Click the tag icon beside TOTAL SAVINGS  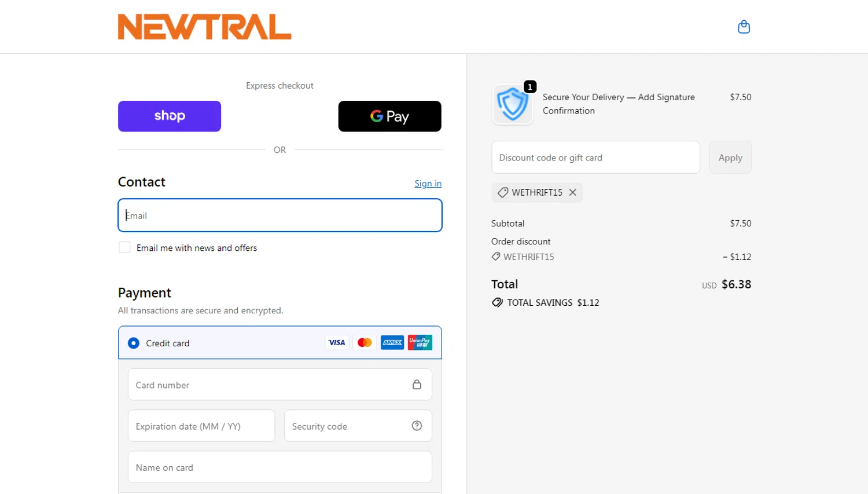(x=497, y=302)
